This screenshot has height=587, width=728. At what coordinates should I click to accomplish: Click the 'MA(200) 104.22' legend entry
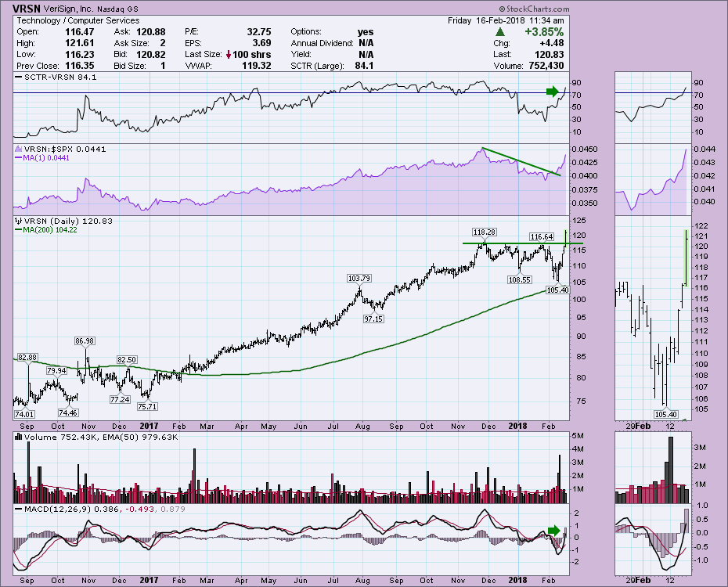(50, 229)
